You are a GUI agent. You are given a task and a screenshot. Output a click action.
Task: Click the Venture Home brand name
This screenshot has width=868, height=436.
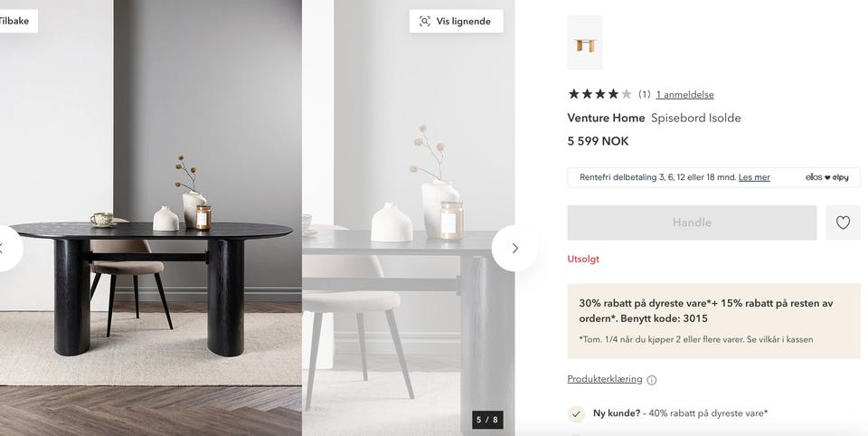[x=606, y=118]
